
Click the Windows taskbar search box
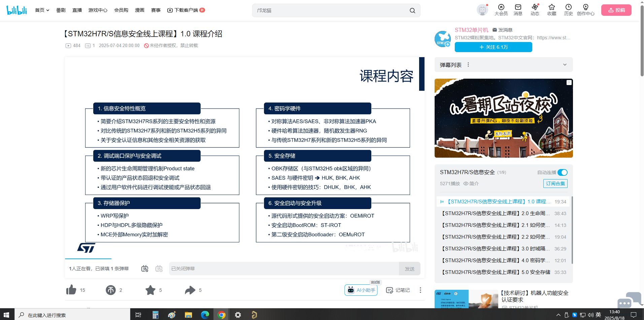tap(72, 315)
